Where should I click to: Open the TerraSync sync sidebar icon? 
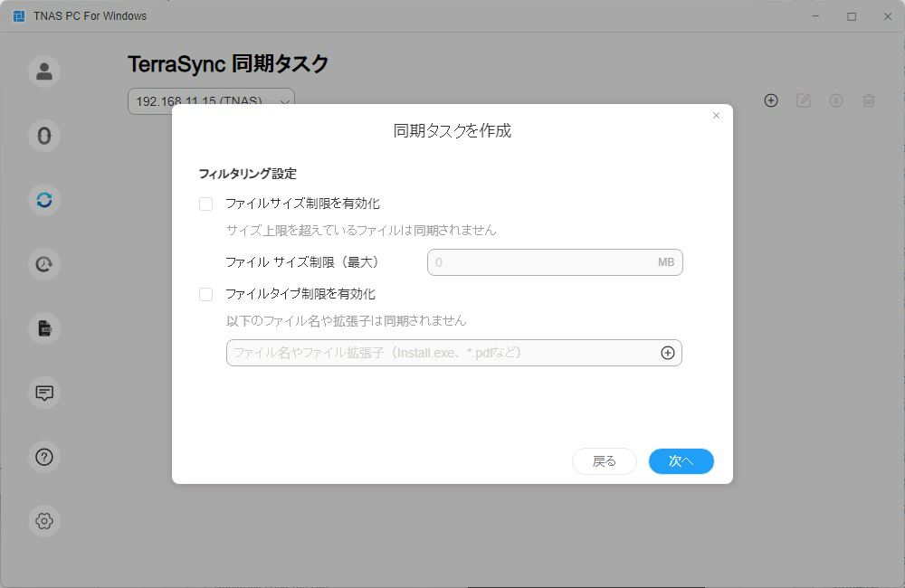pos(44,200)
